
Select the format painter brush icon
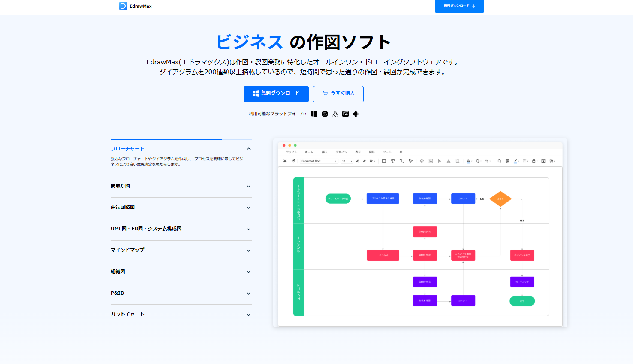tap(293, 161)
